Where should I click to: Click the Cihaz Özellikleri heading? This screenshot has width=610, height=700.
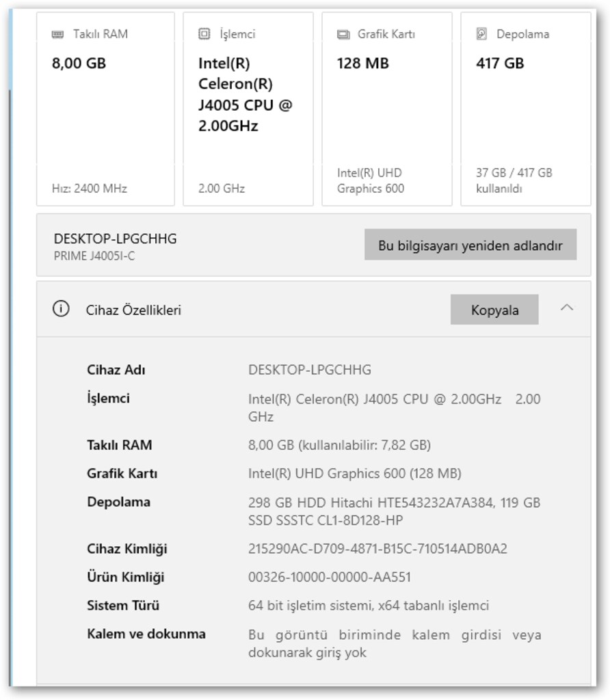coord(133,310)
